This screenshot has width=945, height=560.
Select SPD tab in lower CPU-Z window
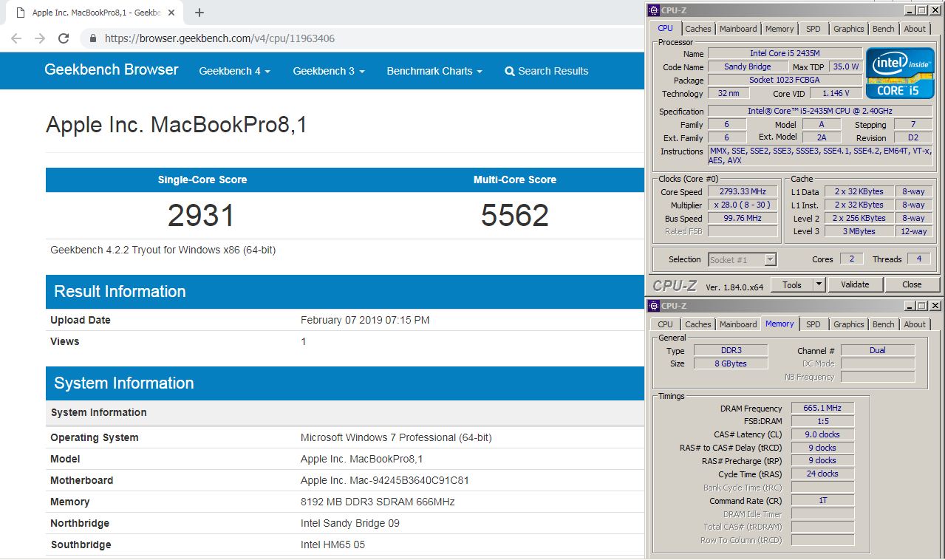(813, 324)
